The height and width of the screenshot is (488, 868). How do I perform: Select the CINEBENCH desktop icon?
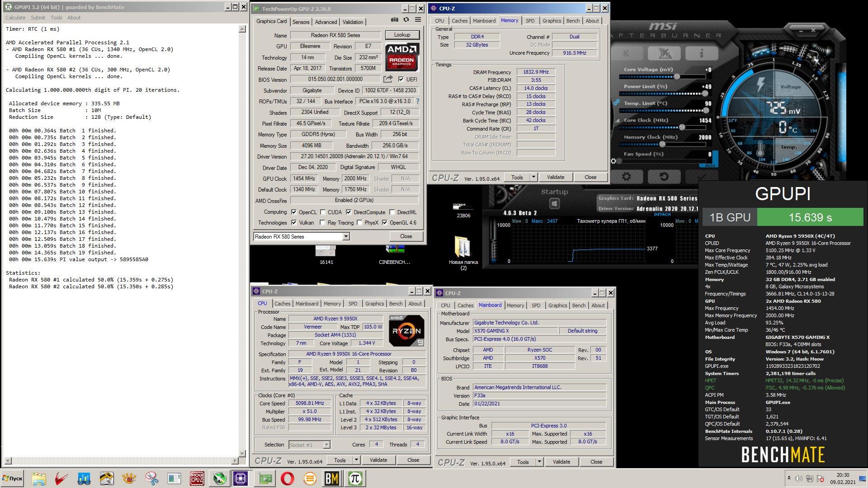coord(394,255)
